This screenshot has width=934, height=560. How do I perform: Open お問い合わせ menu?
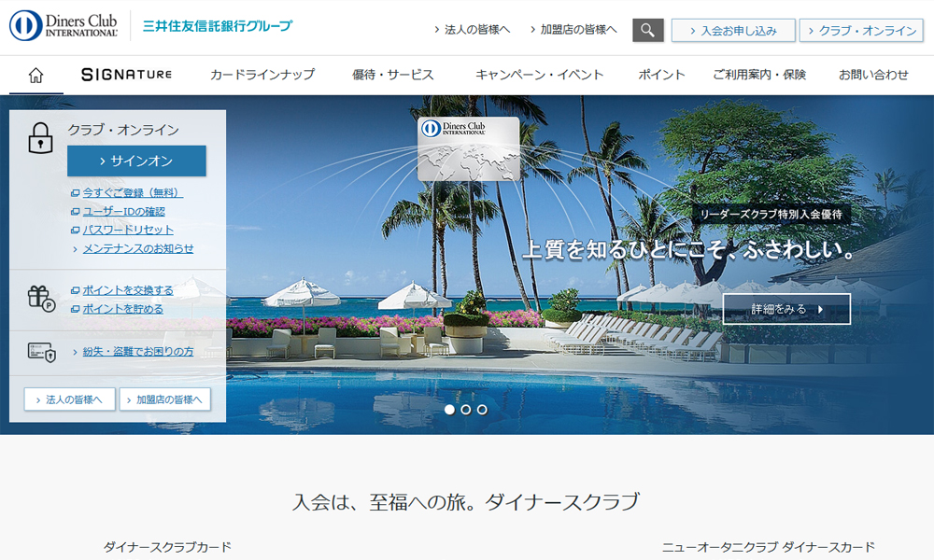(x=873, y=75)
